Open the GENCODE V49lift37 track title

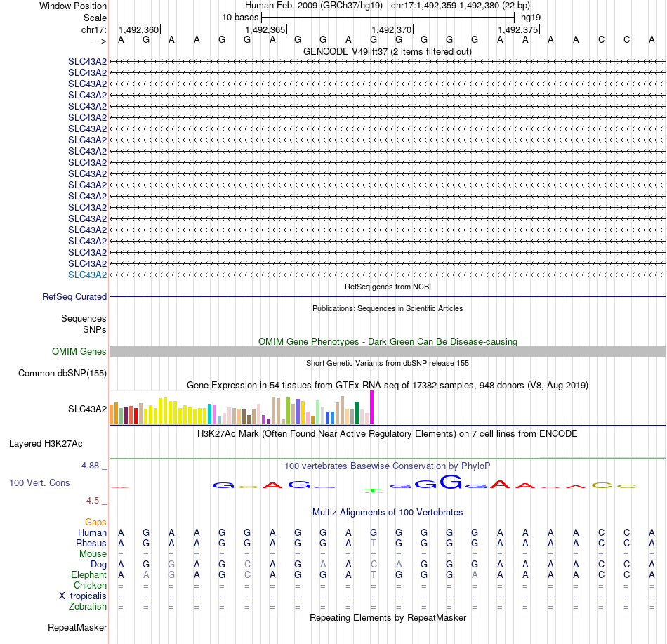(387, 51)
